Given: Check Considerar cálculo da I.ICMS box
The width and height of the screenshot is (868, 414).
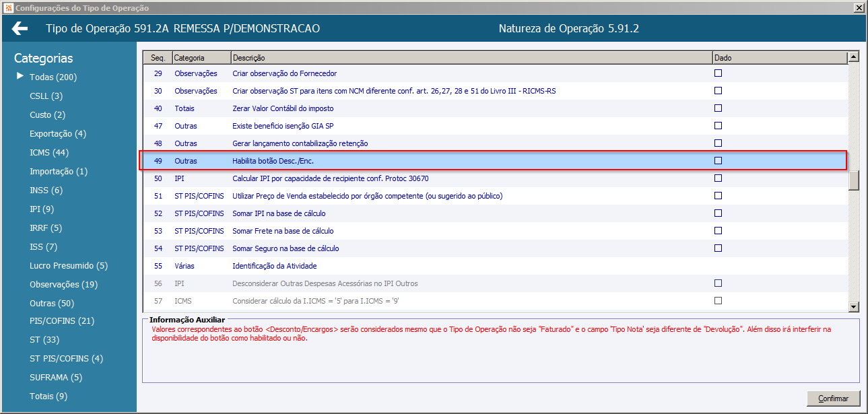Looking at the screenshot, I should coord(718,300).
